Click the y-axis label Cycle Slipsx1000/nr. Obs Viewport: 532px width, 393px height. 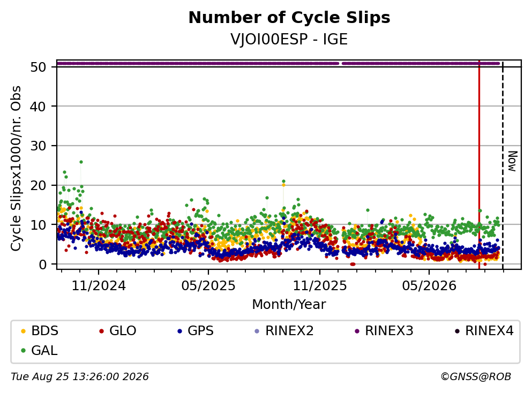[x=16, y=168]
